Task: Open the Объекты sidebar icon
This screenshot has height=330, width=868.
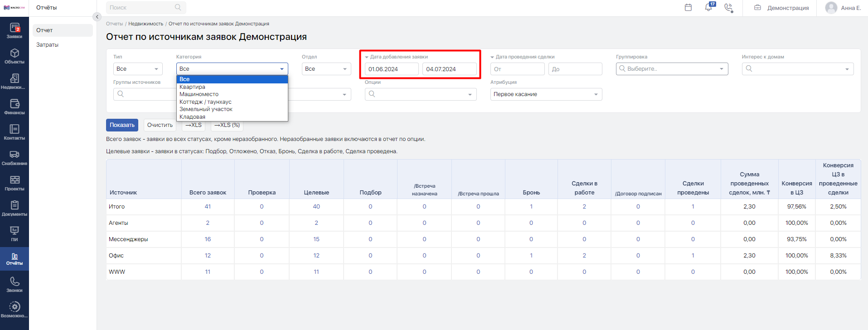Action: [15, 56]
